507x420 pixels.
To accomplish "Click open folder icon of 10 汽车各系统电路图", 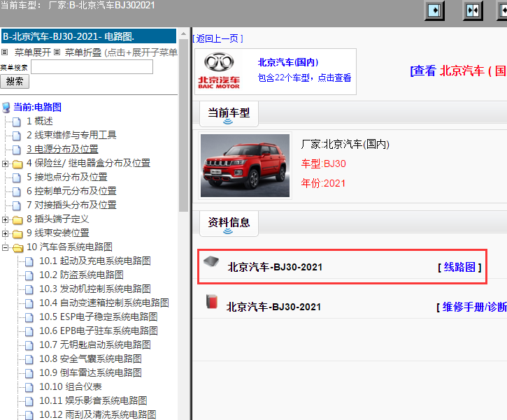I will pos(17,248).
